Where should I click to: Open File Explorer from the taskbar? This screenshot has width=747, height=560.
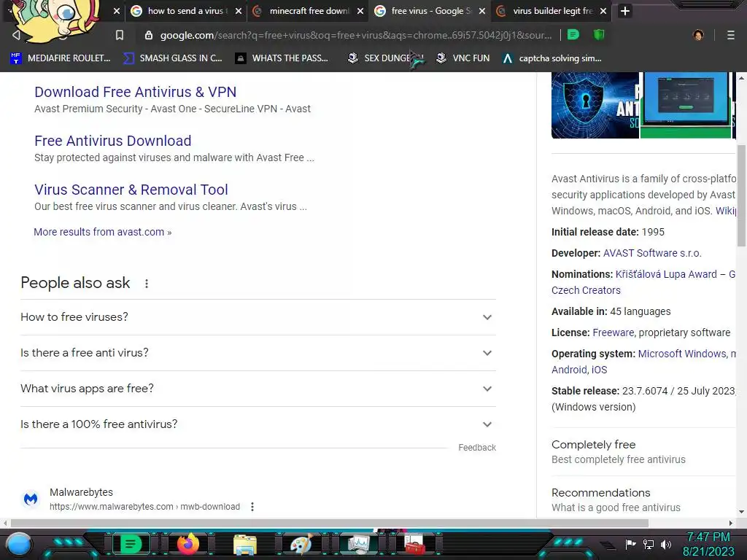point(245,544)
